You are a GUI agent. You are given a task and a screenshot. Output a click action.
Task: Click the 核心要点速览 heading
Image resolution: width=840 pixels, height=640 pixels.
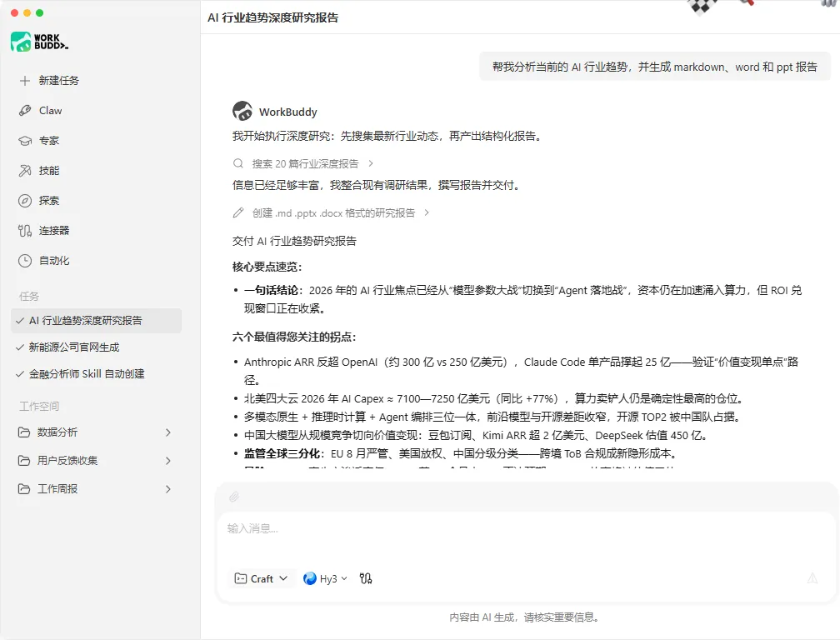point(267,267)
